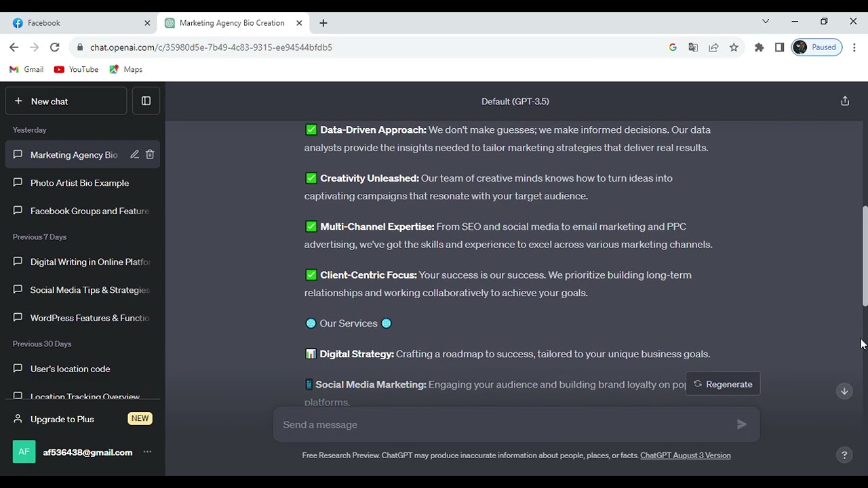The height and width of the screenshot is (488, 868).
Task: Start a New chat
Action: [x=66, y=101]
